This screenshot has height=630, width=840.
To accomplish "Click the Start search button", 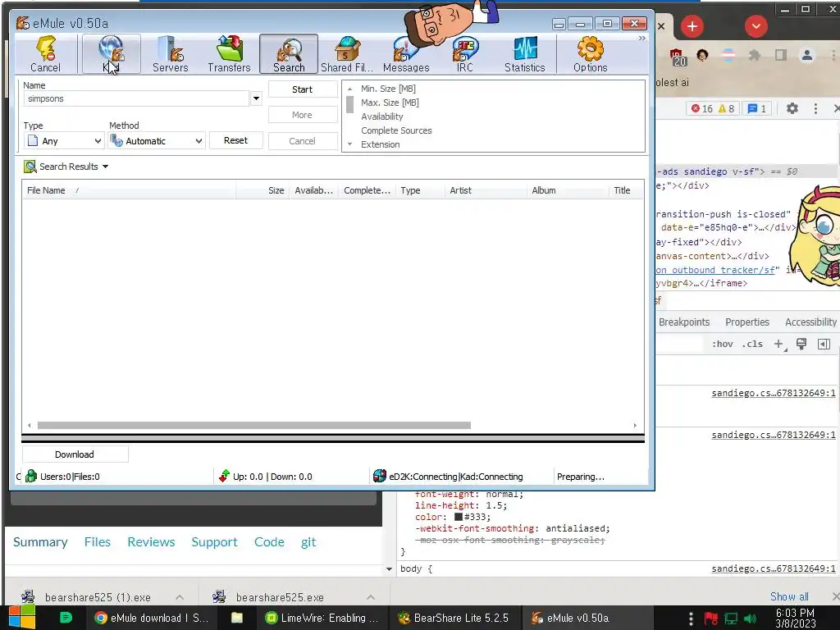I will pos(303,89).
